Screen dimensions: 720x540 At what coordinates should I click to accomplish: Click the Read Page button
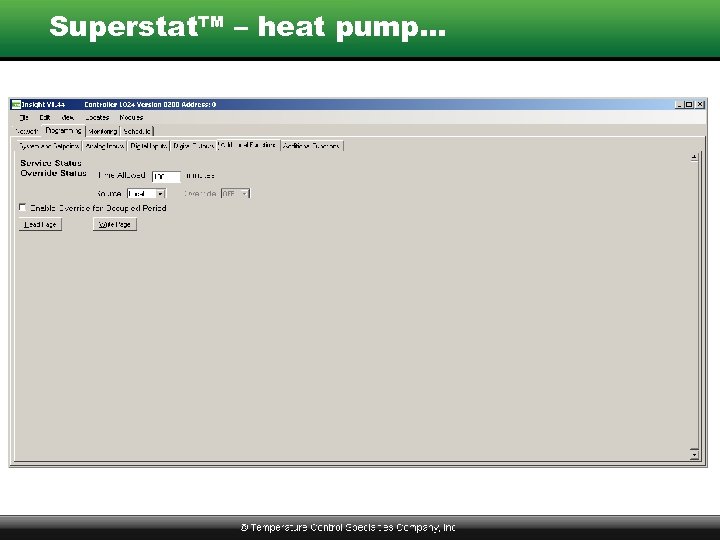point(40,225)
